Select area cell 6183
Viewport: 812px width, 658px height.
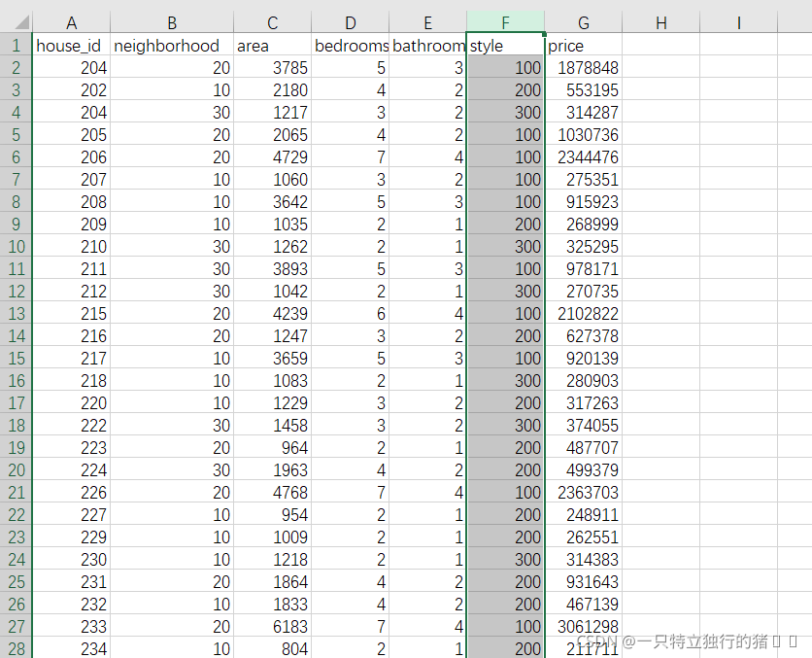tap(272, 626)
